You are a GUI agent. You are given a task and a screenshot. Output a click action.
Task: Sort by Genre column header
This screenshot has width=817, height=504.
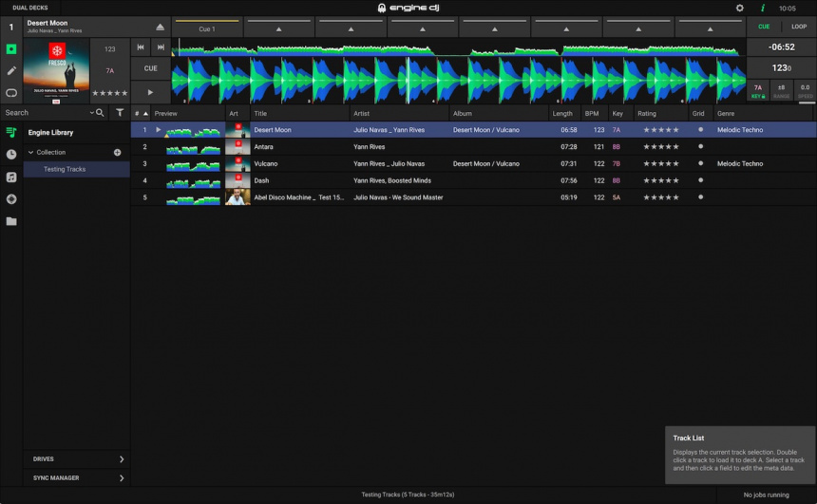(x=764, y=114)
